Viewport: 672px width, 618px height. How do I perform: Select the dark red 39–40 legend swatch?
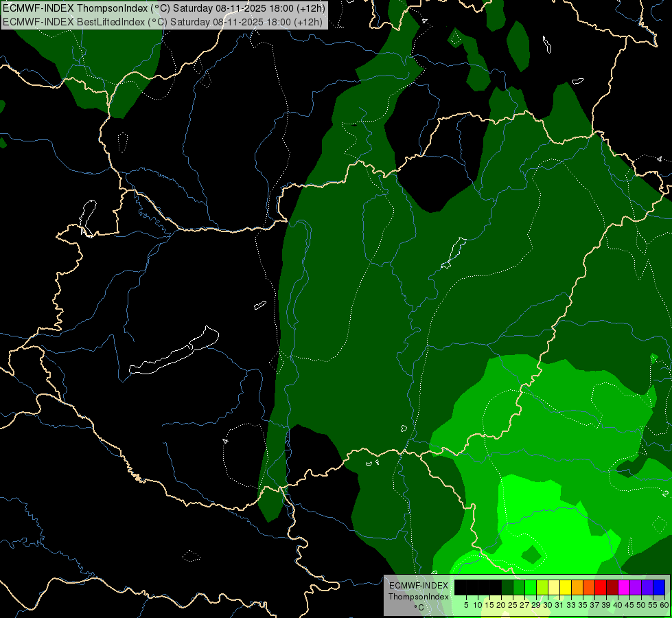coord(612,587)
